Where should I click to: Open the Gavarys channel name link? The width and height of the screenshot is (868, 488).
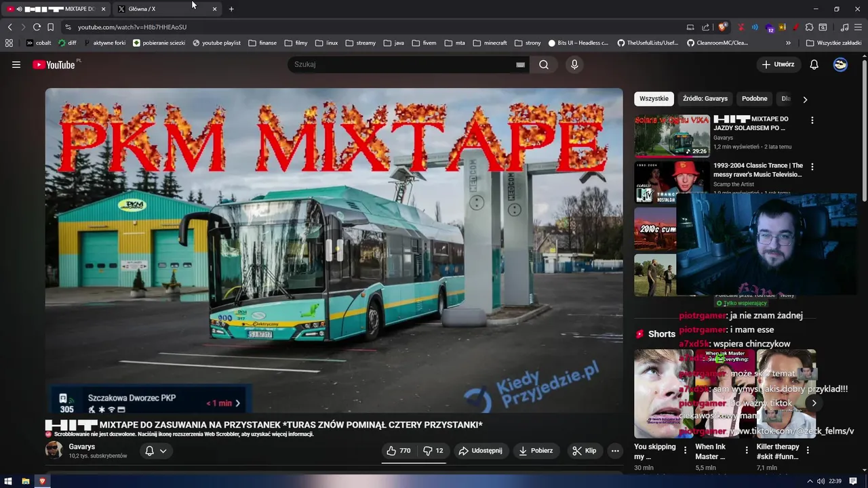pyautogui.click(x=82, y=447)
